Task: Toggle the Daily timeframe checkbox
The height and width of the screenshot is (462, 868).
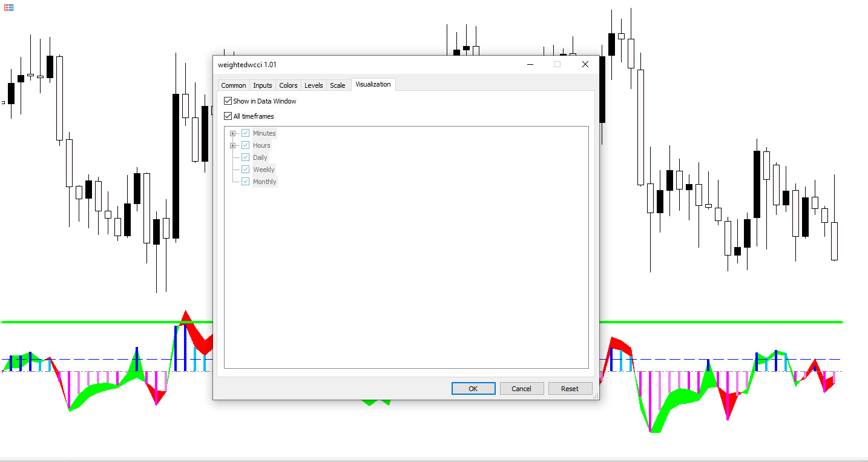Action: 245,157
